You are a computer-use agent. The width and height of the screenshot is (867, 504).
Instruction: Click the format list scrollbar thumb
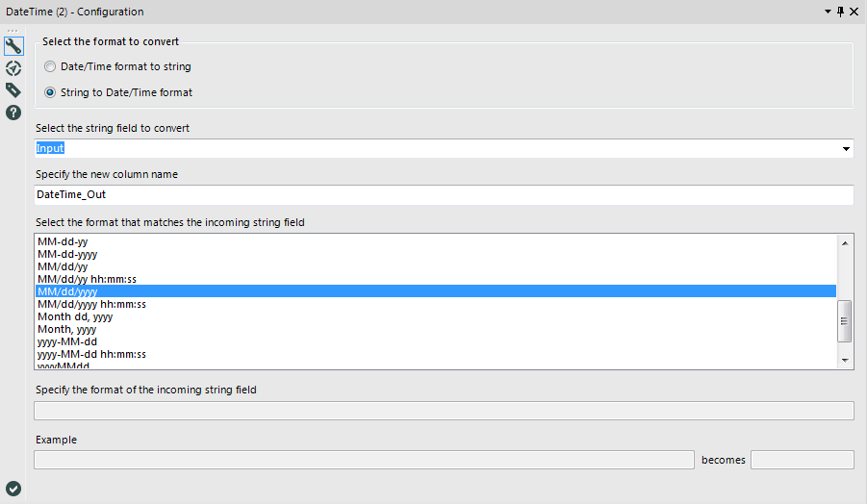(844, 321)
